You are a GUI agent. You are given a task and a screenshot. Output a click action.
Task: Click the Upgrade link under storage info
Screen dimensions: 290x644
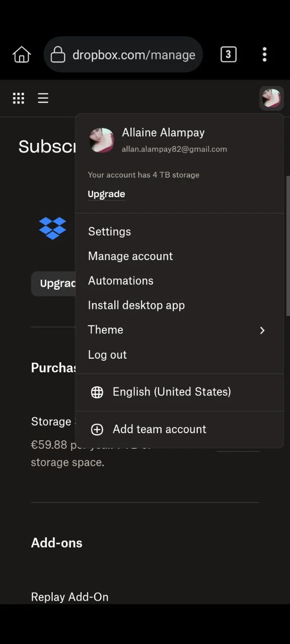pyautogui.click(x=106, y=194)
